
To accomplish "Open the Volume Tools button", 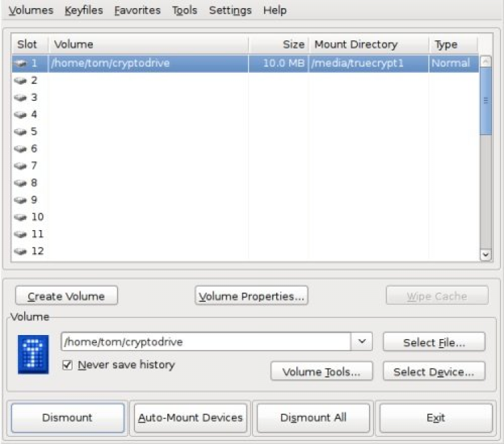I will pos(321,371).
